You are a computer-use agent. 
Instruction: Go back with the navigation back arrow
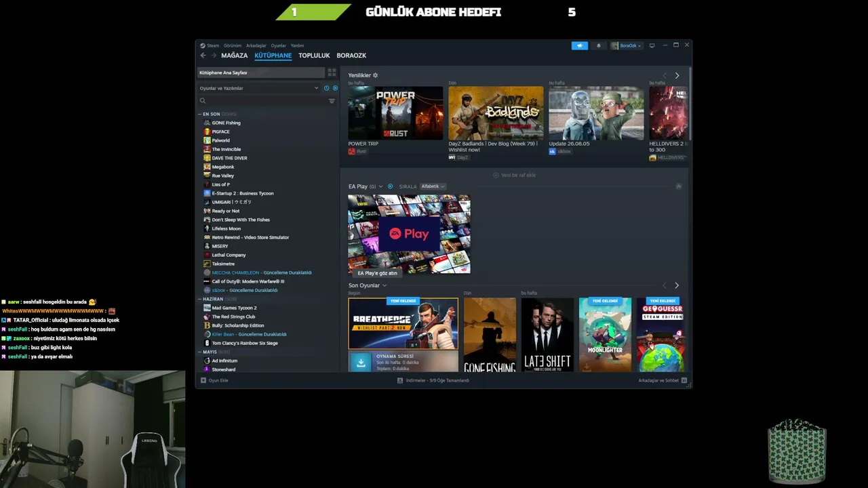[203, 56]
